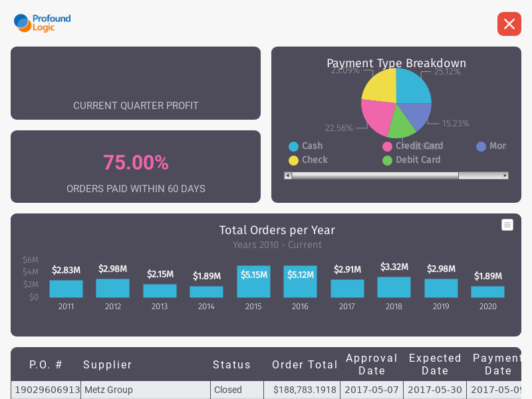
Task: Select the blue Cash legend marker
Action: [295, 146]
